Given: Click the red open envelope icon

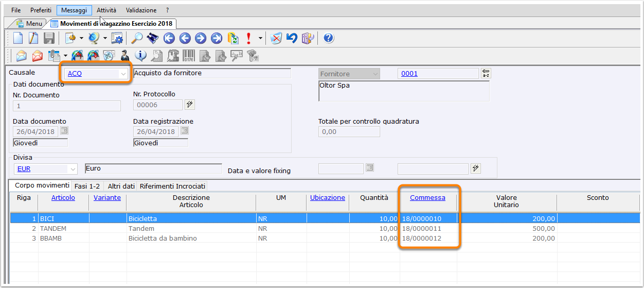Looking at the screenshot, I should (x=38, y=55).
